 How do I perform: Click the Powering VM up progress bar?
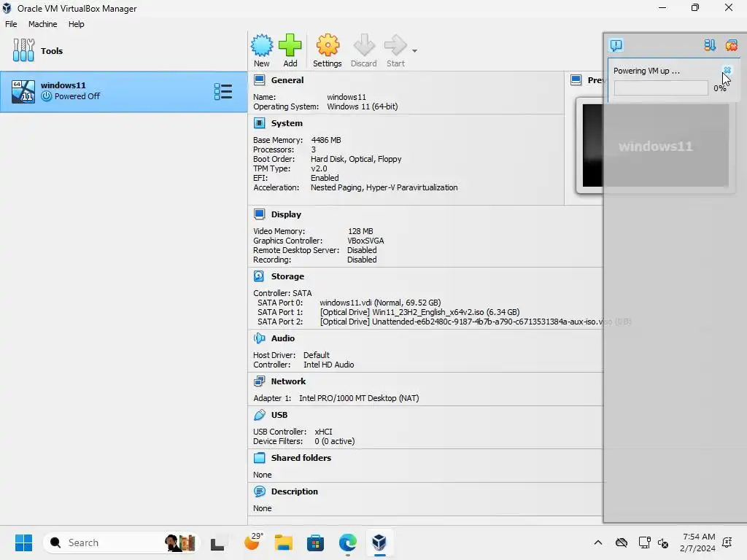(x=661, y=88)
